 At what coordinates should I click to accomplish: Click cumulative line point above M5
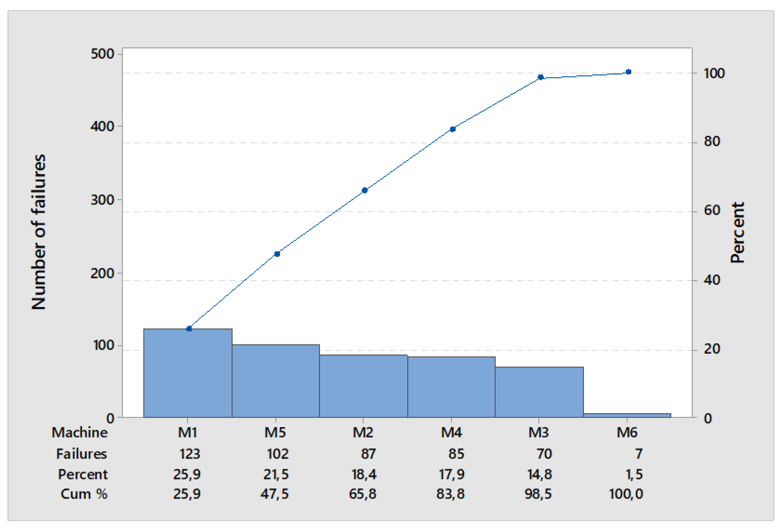[277, 254]
